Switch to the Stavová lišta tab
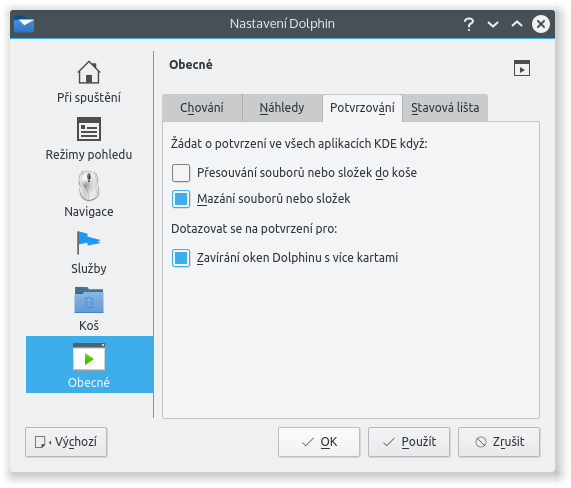Screen dimensions: 571x488 (445, 108)
